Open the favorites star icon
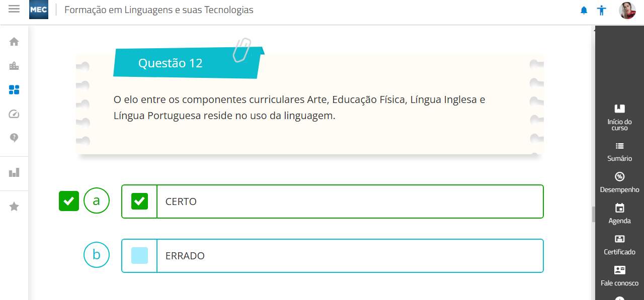Image resolution: width=644 pixels, height=300 pixels. click(14, 207)
